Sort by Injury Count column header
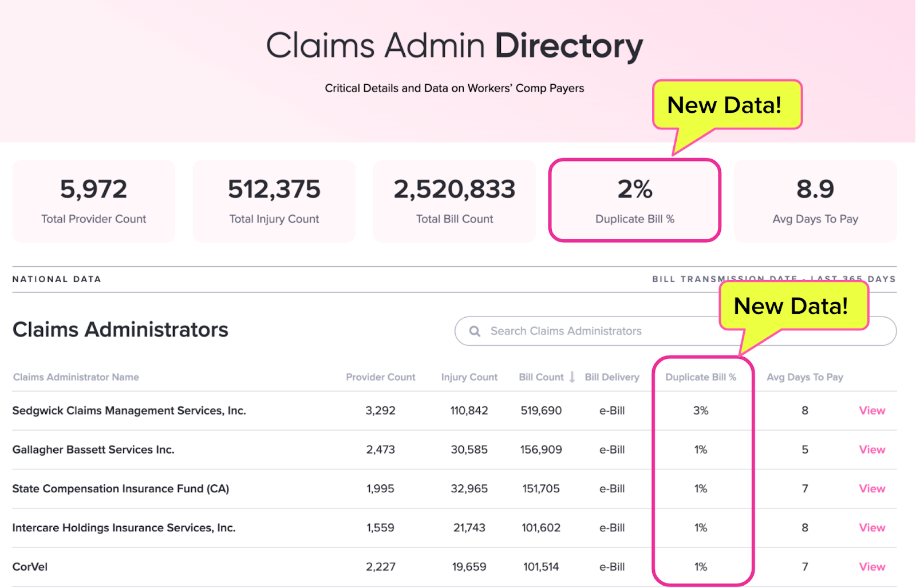 [x=469, y=377]
